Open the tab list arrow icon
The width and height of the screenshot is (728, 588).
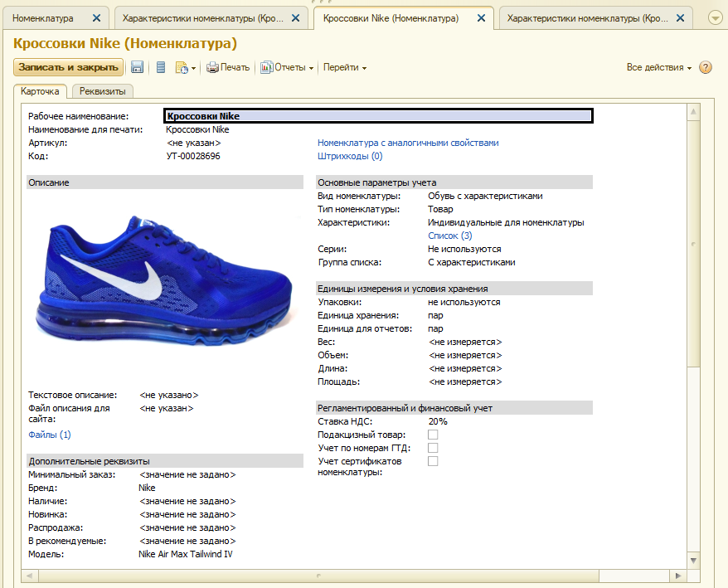coord(715,17)
